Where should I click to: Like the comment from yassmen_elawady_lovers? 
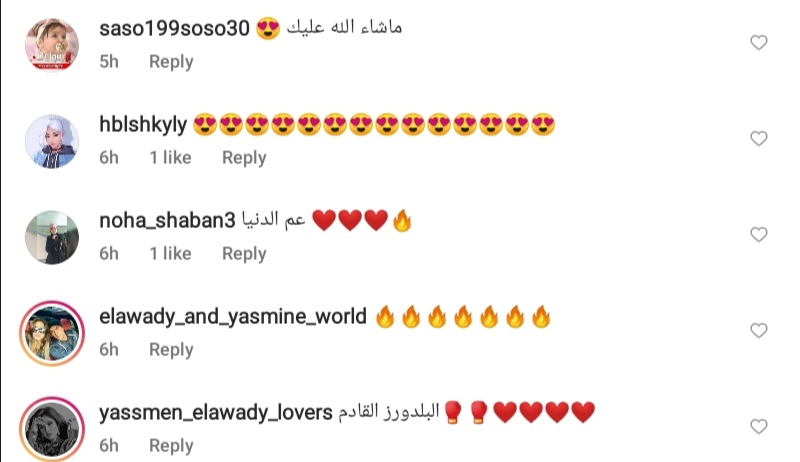click(x=759, y=426)
